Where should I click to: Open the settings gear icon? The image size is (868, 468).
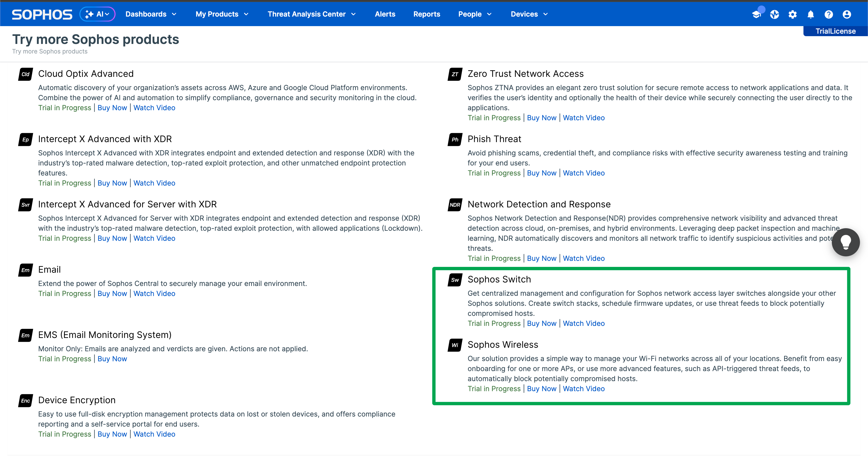(x=792, y=14)
